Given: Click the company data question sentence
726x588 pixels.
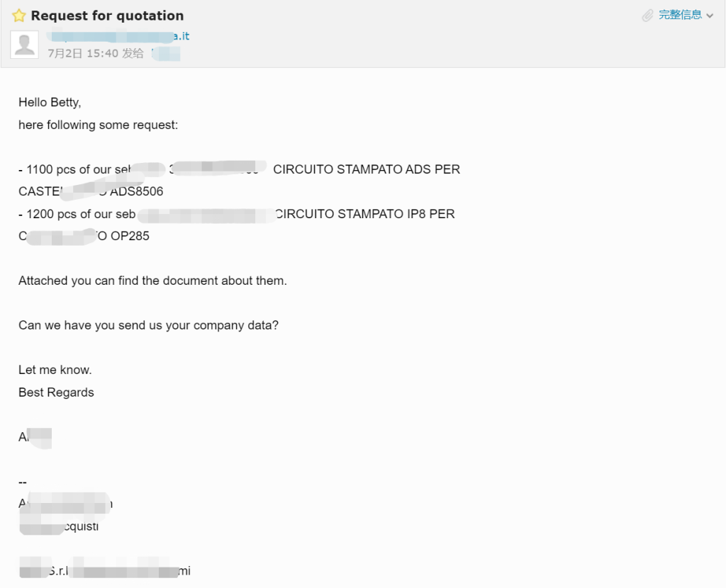Looking at the screenshot, I should click(x=149, y=325).
